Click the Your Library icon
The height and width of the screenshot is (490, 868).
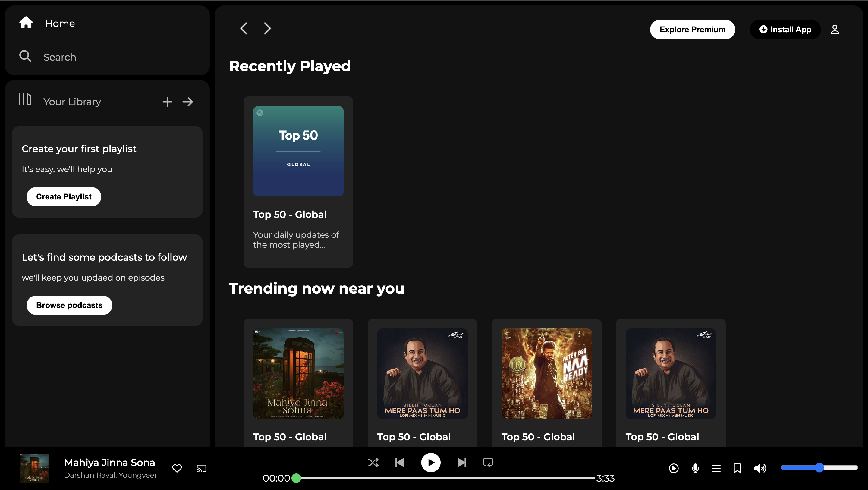pyautogui.click(x=25, y=100)
